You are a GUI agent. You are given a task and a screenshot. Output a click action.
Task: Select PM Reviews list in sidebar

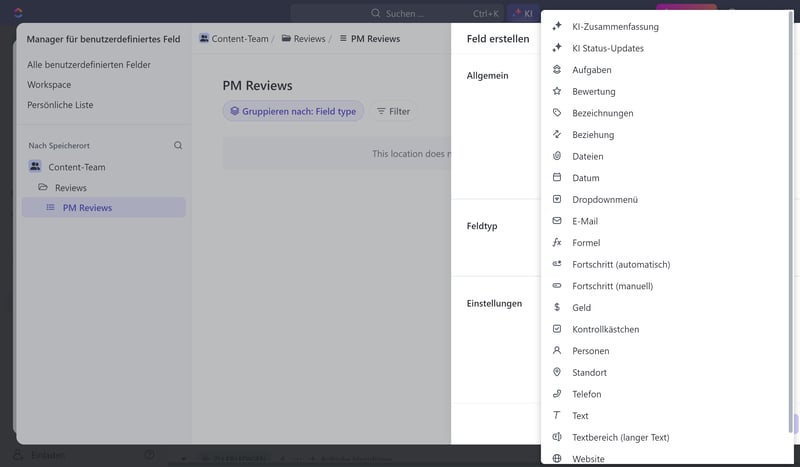coord(87,208)
